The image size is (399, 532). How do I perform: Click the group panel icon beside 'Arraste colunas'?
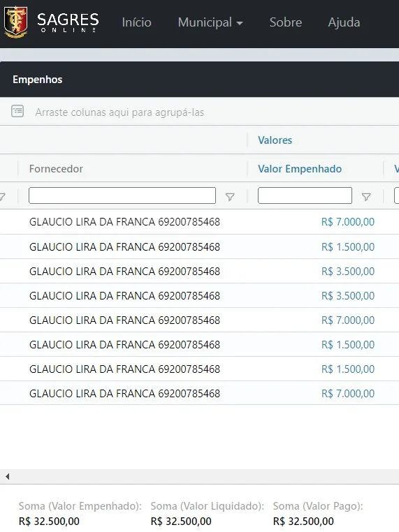pyautogui.click(x=17, y=111)
